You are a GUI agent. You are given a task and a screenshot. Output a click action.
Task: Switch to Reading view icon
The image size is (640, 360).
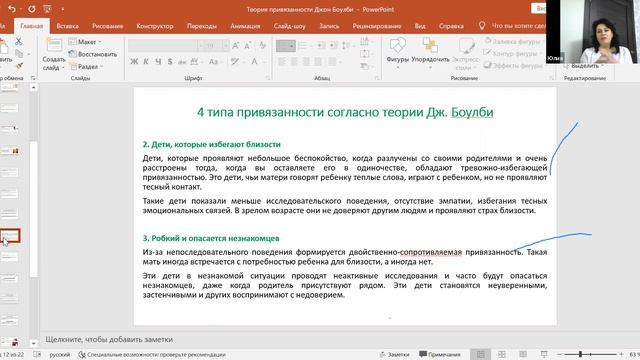[523, 354]
